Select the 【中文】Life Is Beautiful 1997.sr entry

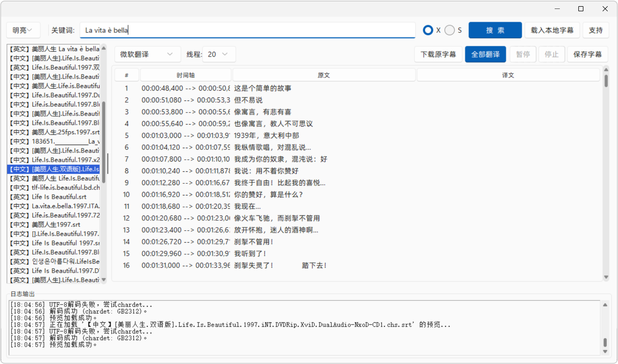[54, 243]
